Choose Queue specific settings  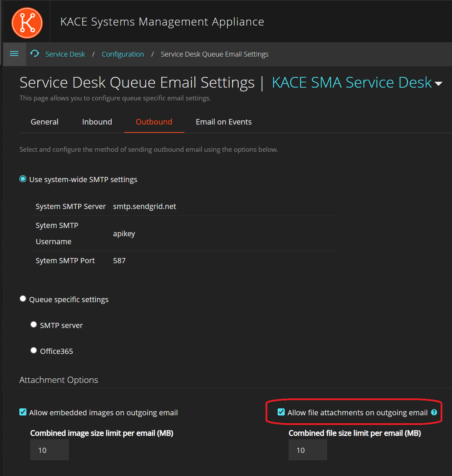click(23, 298)
